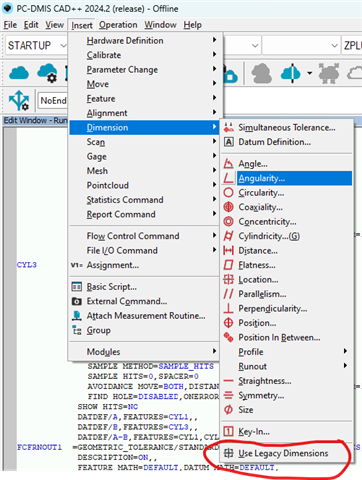Click the Circularity icon
Image resolution: width=362 pixels, height=480 pixels.
pyautogui.click(x=228, y=193)
